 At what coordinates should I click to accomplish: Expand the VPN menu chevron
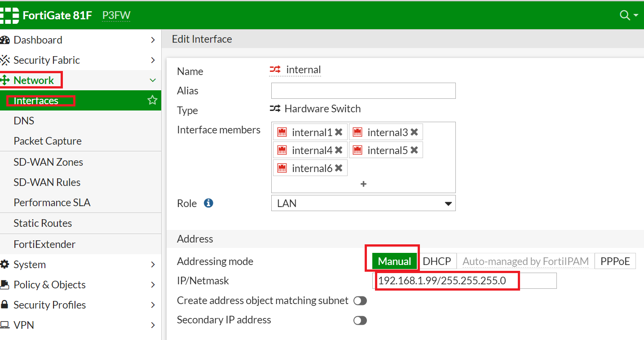(x=153, y=325)
